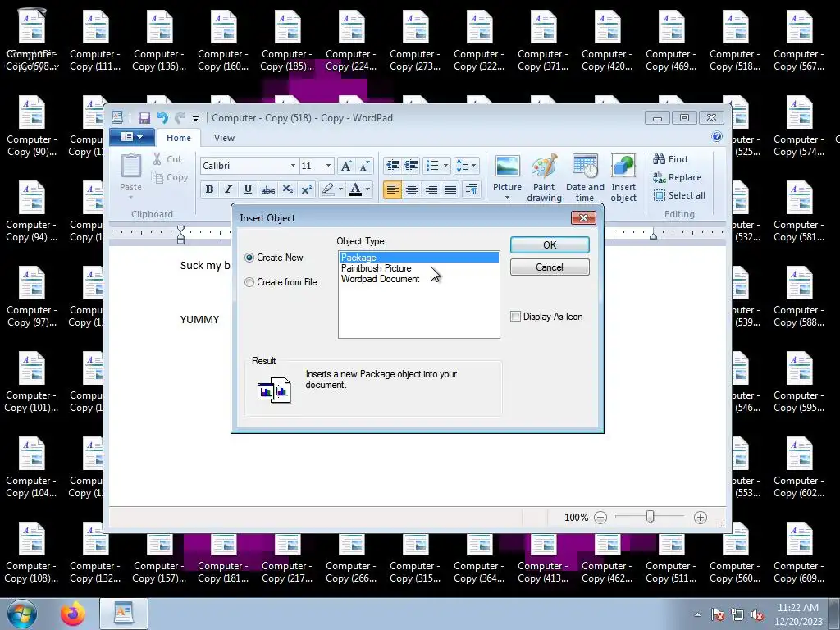Open the Windows Start button
The width and height of the screenshot is (840, 630).
click(x=21, y=614)
